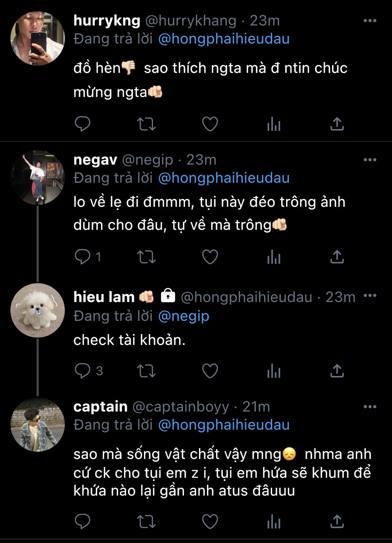Screen dimensions: 392x543
Task: View analytics on captain's tweet
Action: coord(274,522)
